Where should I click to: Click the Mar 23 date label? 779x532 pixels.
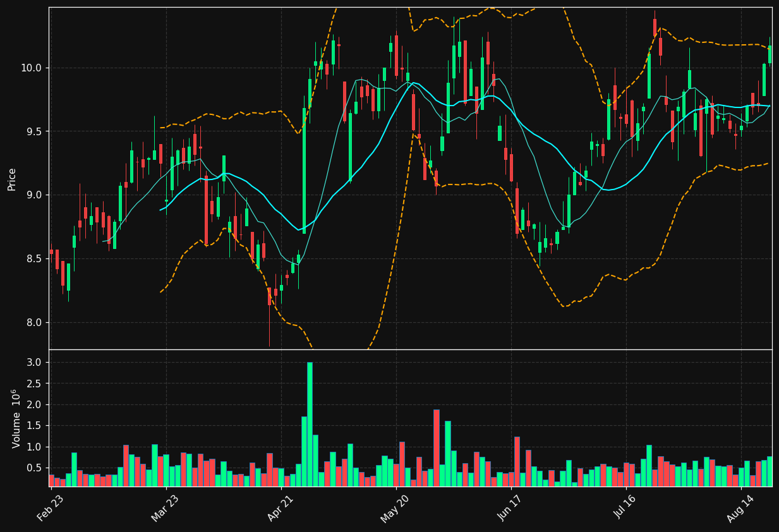(x=166, y=508)
